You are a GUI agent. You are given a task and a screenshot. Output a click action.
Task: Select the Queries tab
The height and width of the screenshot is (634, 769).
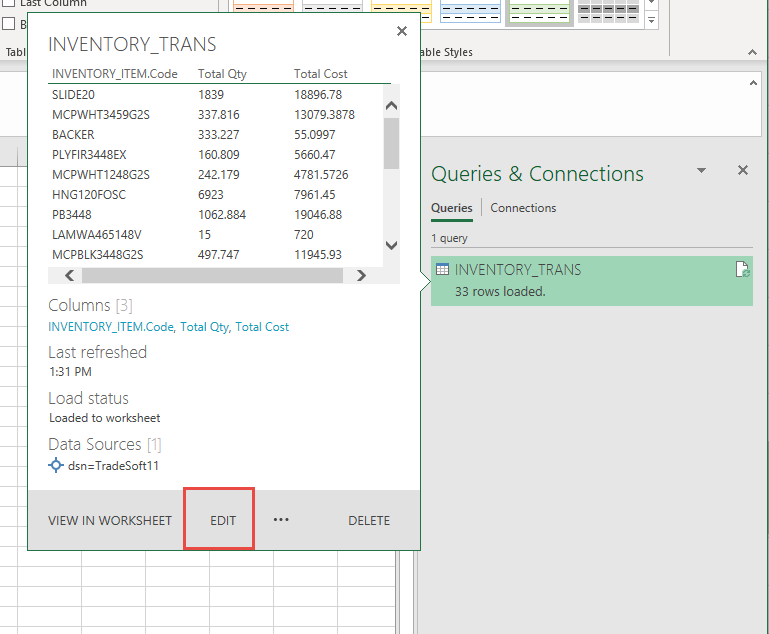tap(451, 208)
